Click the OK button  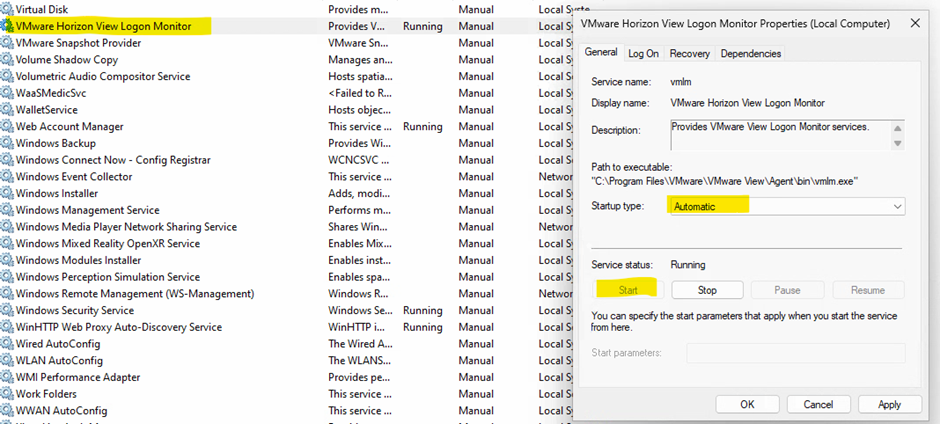pyautogui.click(x=747, y=404)
